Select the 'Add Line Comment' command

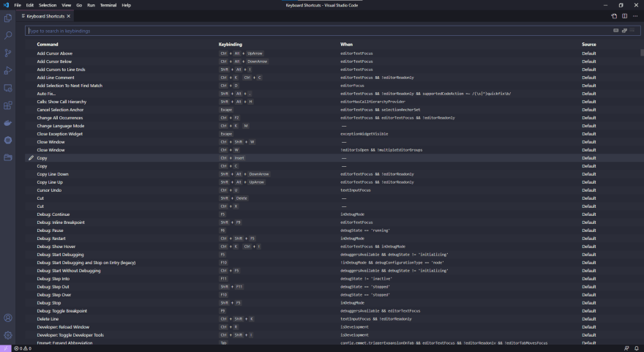(56, 78)
